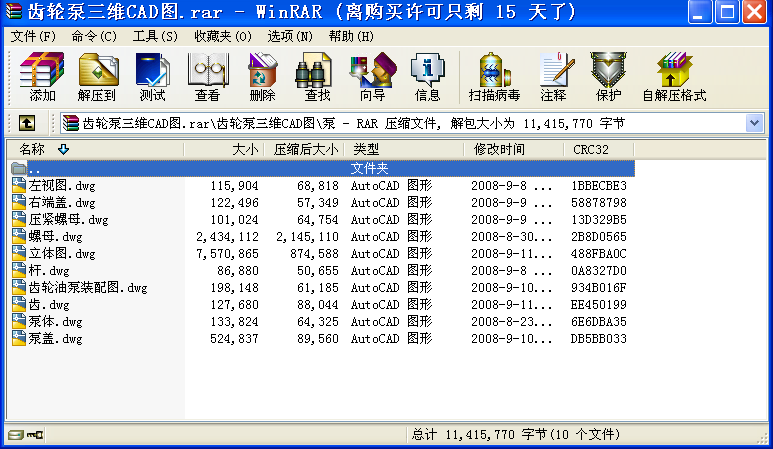Select the 立体图.dwg file
Viewport: 773px width, 449px height.
coord(61,253)
